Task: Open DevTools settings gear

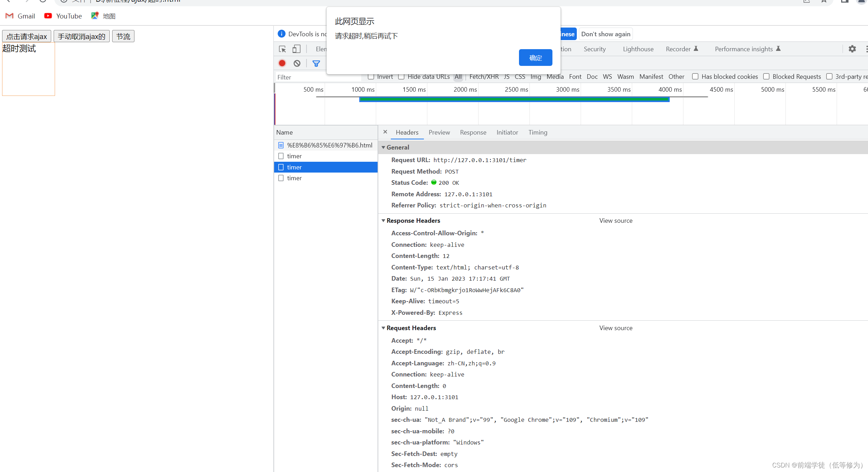Action: tap(852, 49)
